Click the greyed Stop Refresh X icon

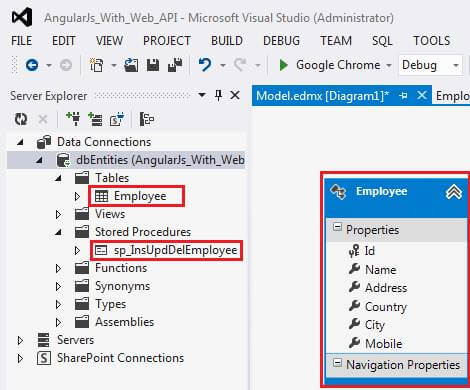coord(43,119)
